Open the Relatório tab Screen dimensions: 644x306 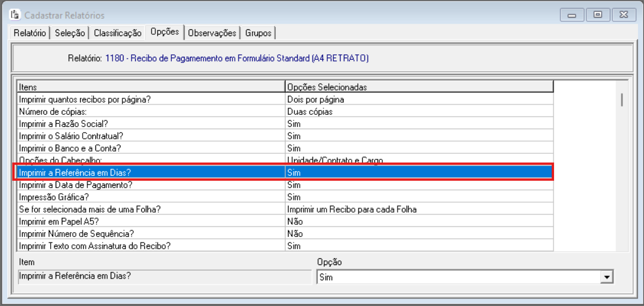30,33
